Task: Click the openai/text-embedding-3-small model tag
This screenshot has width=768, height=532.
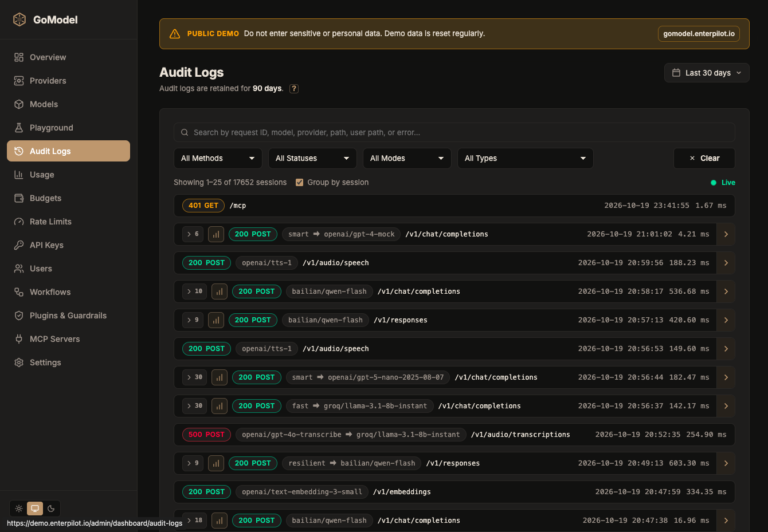Action: pos(302,492)
